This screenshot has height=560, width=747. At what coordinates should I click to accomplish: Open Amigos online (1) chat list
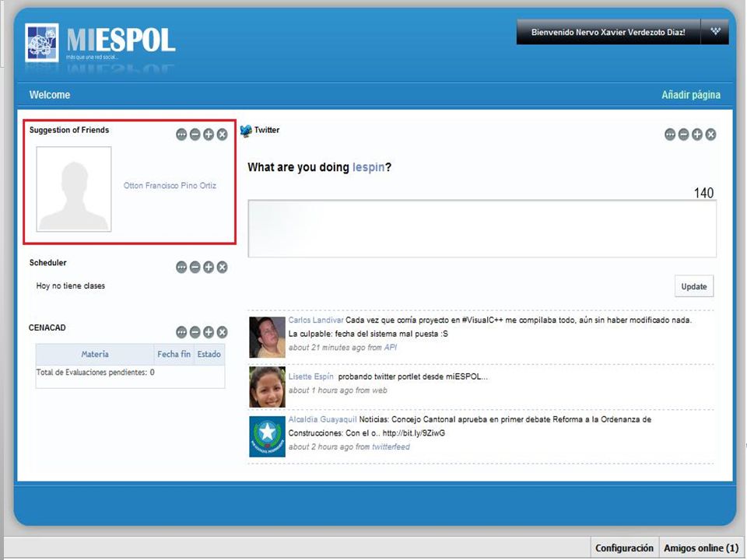point(701,548)
